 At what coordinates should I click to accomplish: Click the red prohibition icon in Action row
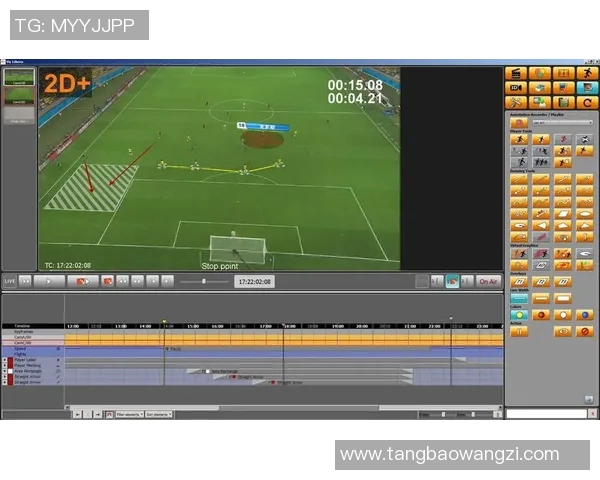tap(585, 331)
